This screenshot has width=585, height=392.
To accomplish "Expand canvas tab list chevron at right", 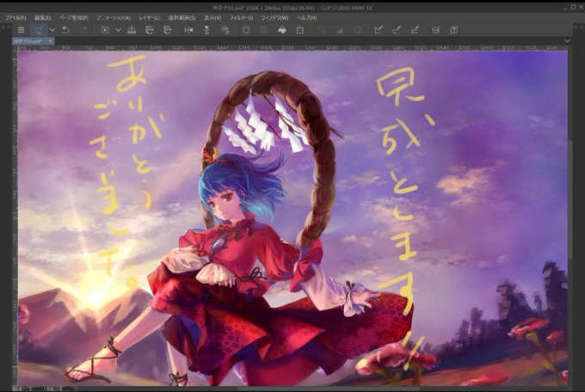I will (568, 40).
